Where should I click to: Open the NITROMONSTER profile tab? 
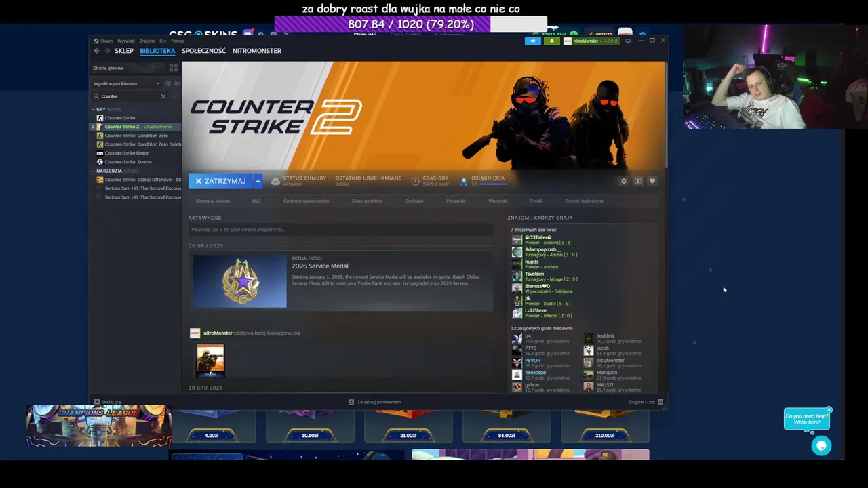click(x=257, y=51)
